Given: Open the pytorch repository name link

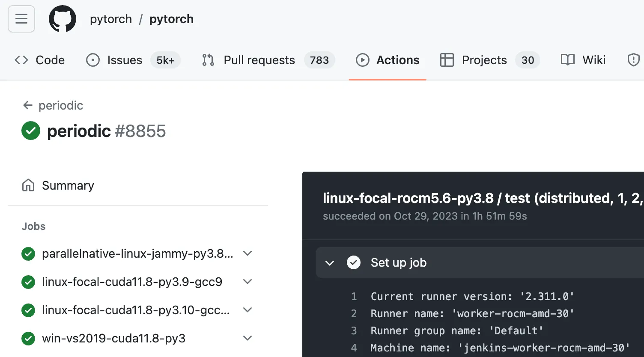Looking at the screenshot, I should coord(171,19).
